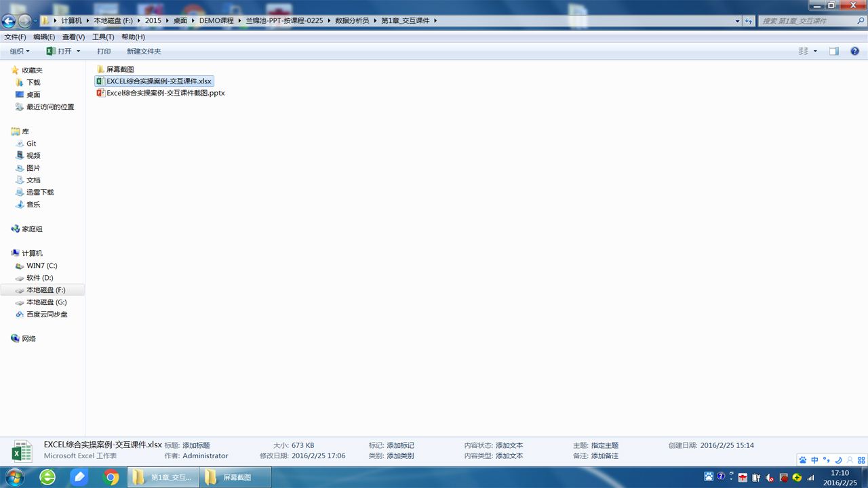Open the 编辑(E) menu
The height and width of the screenshot is (488, 868).
click(x=44, y=37)
